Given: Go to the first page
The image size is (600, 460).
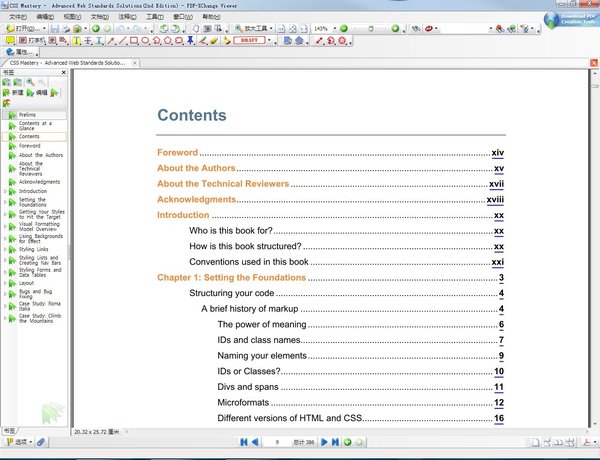Looking at the screenshot, I should pyautogui.click(x=243, y=442).
